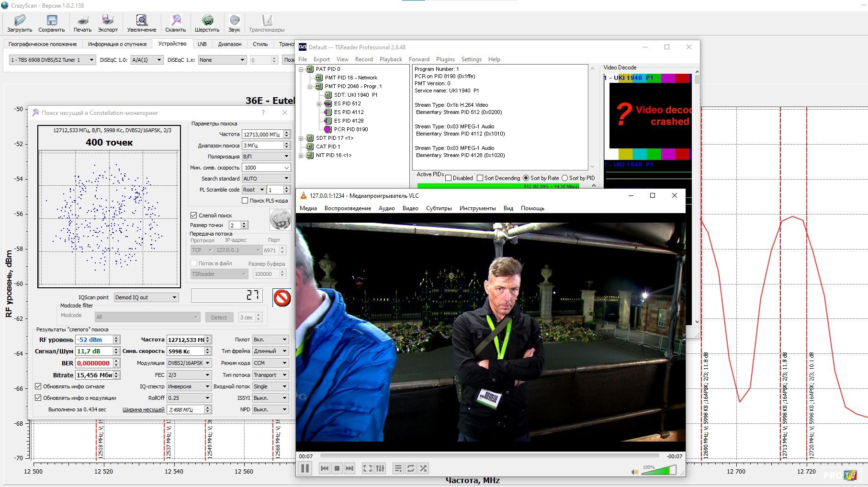Expand the ES PID 512 tree node

319,104
